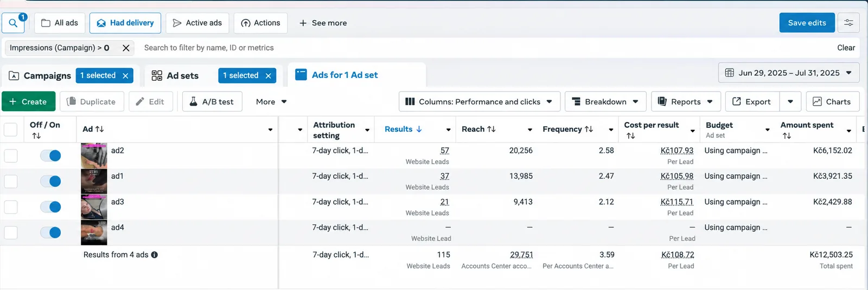Sort by Amount spent arrows
This screenshot has height=290, width=868.
tap(787, 136)
